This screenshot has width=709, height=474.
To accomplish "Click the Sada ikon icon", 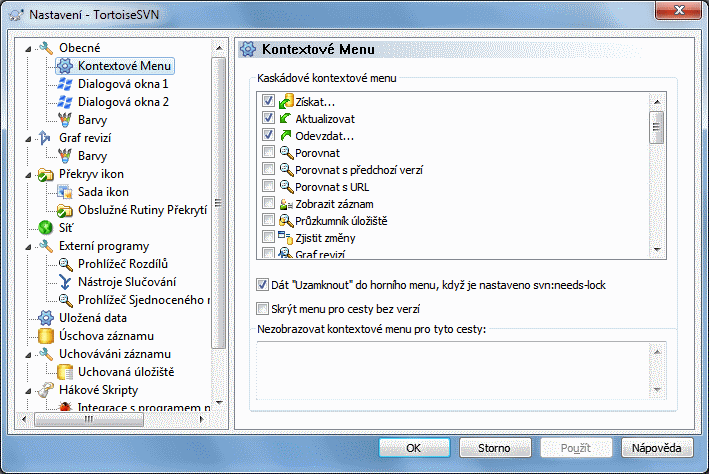I will [65, 192].
